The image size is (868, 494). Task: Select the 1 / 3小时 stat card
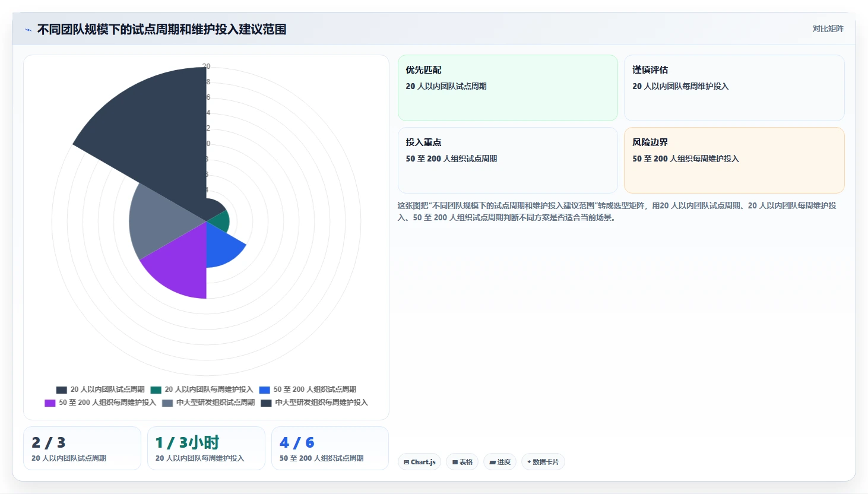tap(206, 448)
